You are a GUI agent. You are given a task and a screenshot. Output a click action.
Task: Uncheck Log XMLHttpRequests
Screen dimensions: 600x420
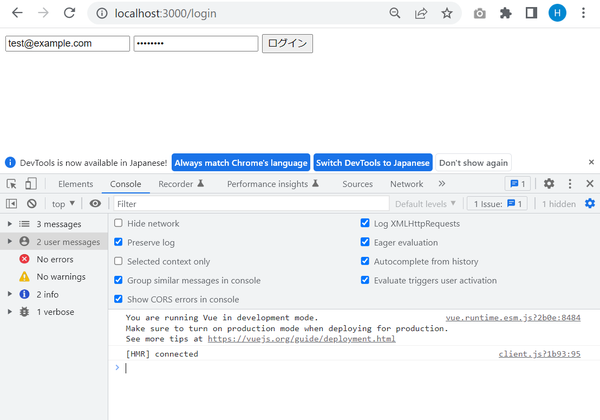tap(365, 223)
